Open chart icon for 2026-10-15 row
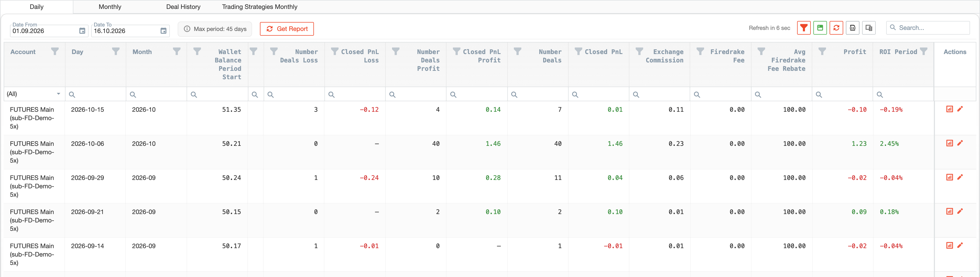This screenshot has width=980, height=277. click(950, 109)
